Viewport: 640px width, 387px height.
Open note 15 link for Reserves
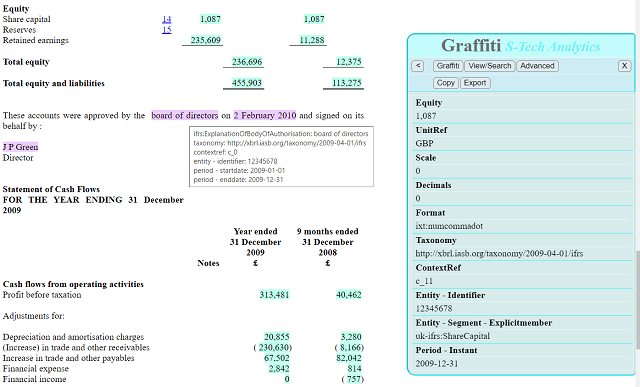167,30
